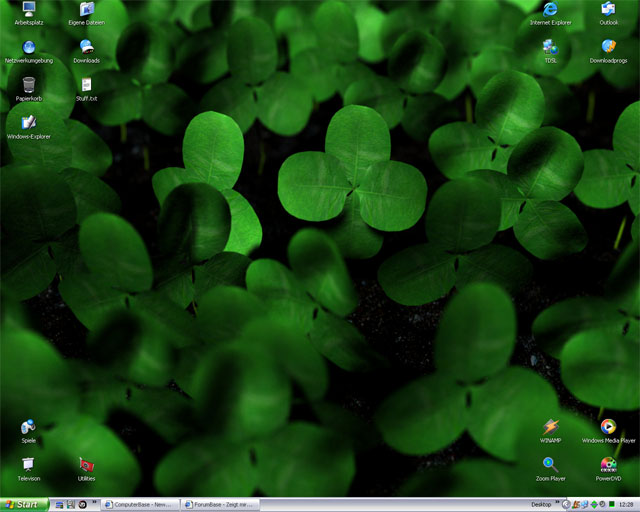640x512 pixels.
Task: Open the Eigene Dateien folder icon
Action: pyautogui.click(x=87, y=13)
